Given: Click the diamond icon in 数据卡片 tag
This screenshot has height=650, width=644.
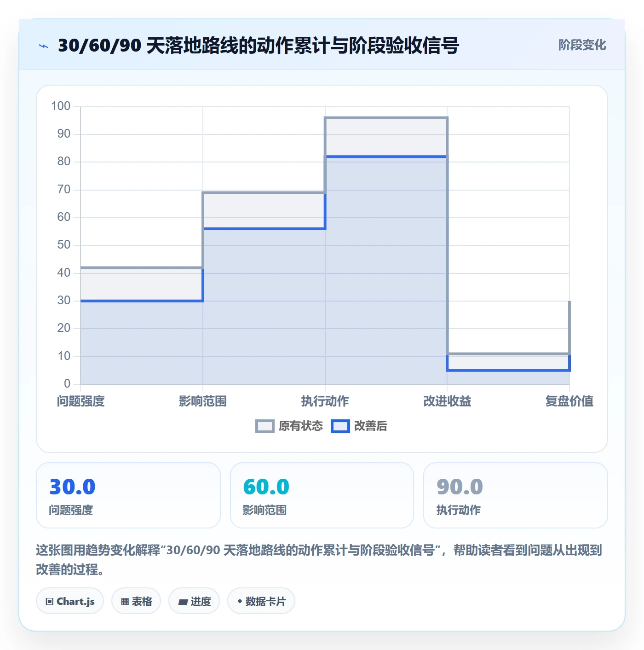Looking at the screenshot, I should [240, 601].
